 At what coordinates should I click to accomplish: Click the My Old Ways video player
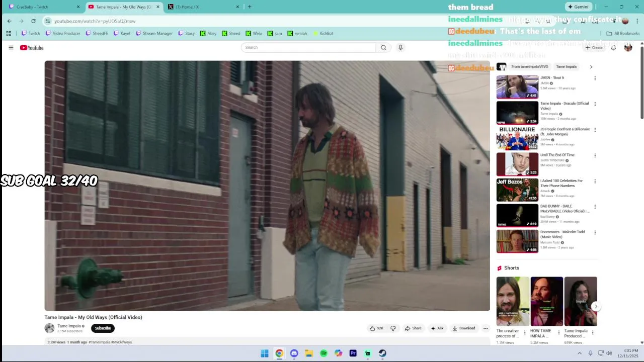267,186
